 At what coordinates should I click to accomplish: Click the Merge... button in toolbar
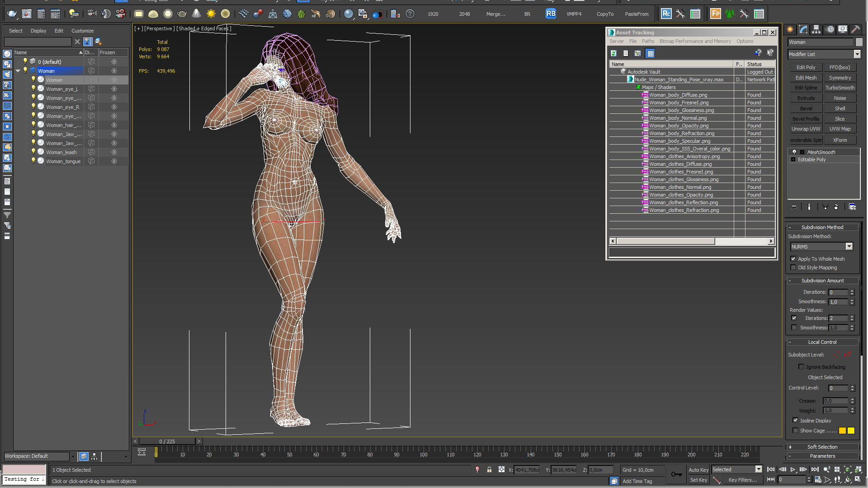point(495,14)
